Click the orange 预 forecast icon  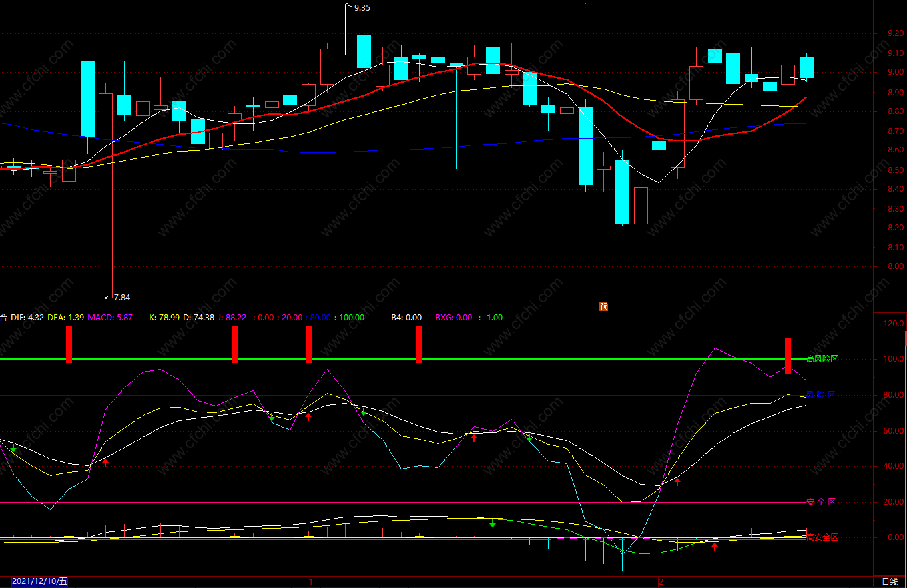604,307
